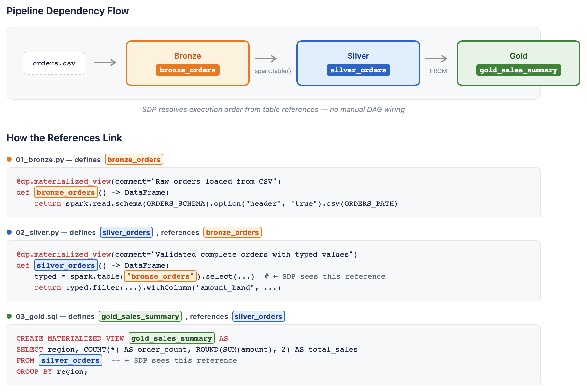Click highlighted gold_sales_summary in CREATE statement

click(x=172, y=338)
